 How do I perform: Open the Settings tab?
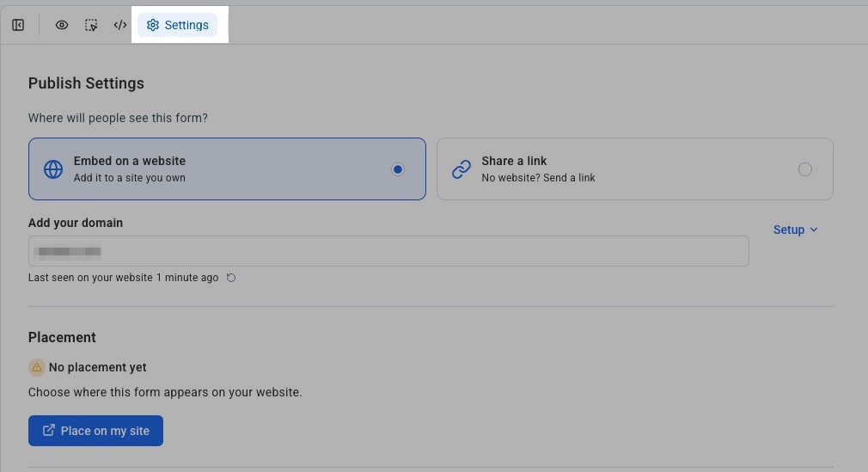(178, 25)
